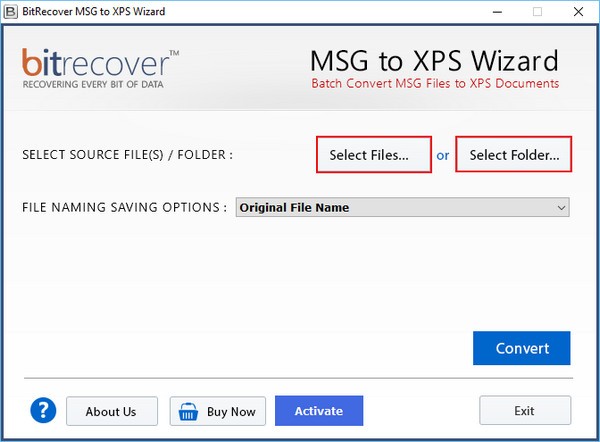Open the About Us dialog
The height and width of the screenshot is (442, 600).
pyautogui.click(x=111, y=411)
